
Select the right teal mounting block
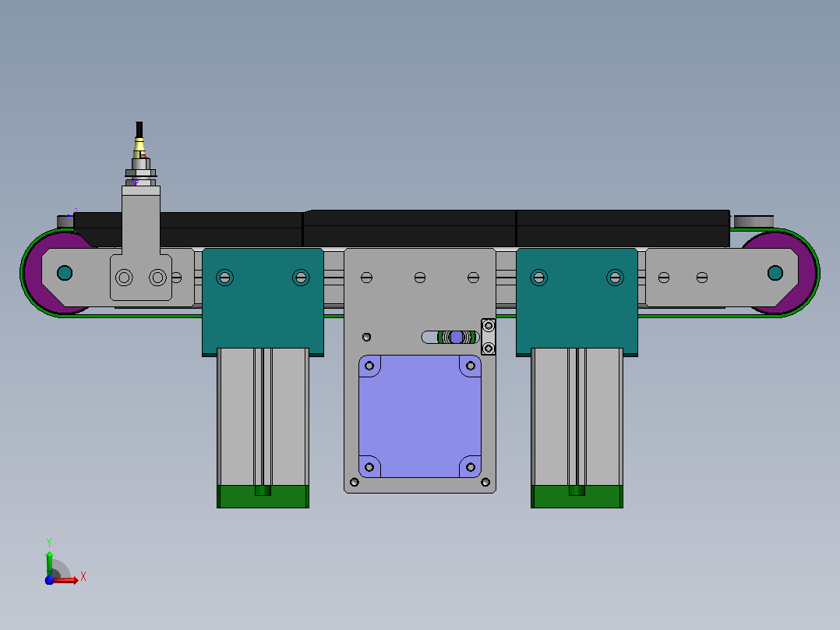click(577, 301)
